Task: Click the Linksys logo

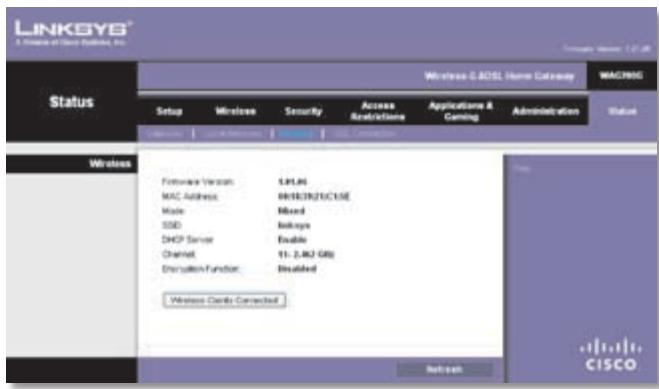Action: click(x=73, y=33)
